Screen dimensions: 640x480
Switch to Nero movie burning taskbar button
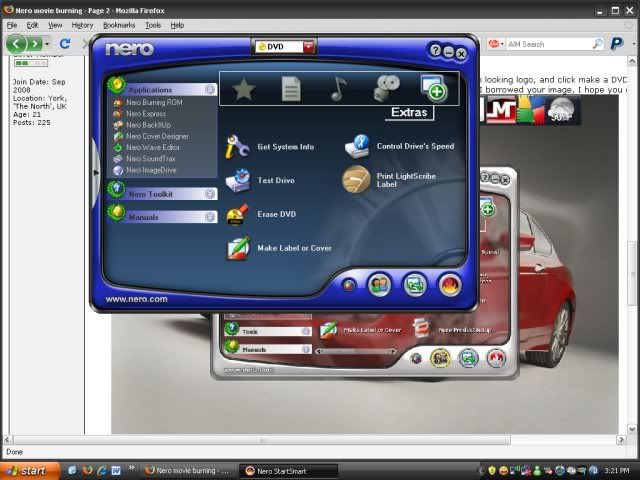point(189,471)
